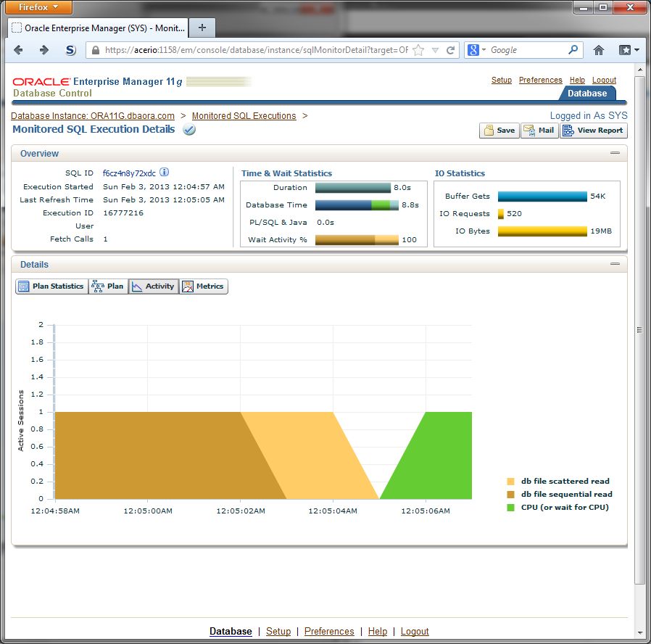Click the Wait Activity % bar

[x=357, y=239]
